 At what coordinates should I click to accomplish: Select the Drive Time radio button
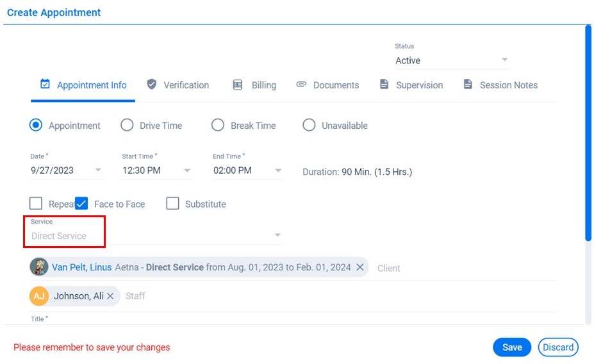click(x=127, y=126)
